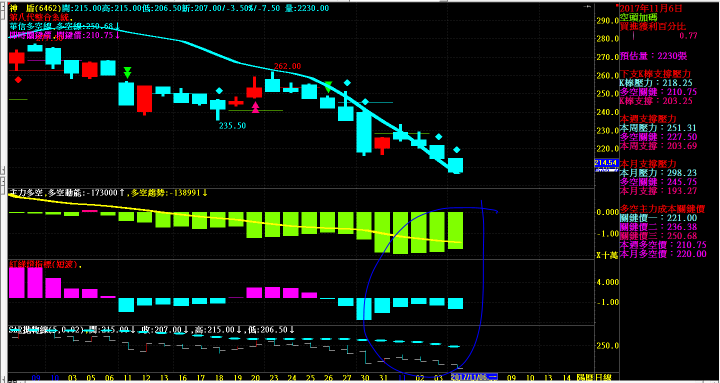
Task: Click the 多空關鍵：245.75 line
Action: (658, 182)
